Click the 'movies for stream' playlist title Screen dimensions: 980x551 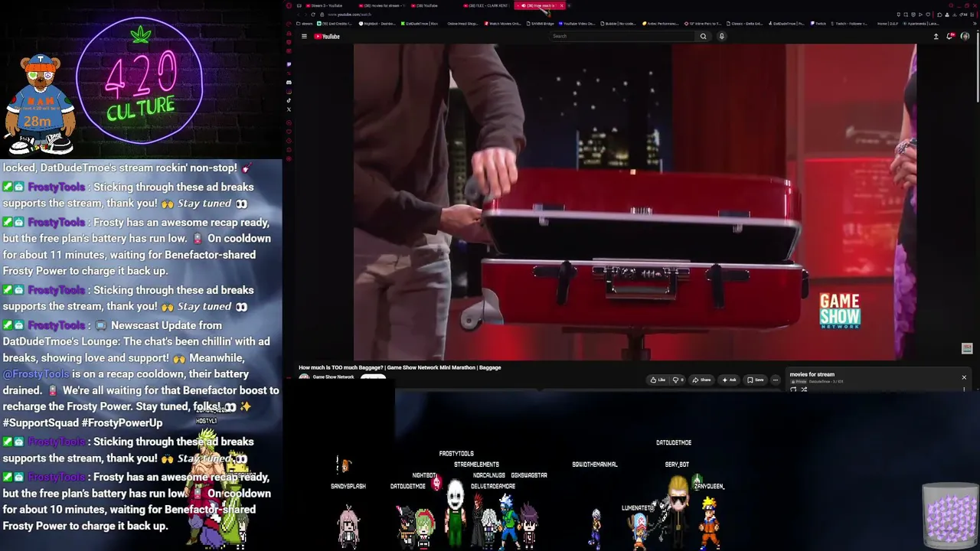[812, 374]
